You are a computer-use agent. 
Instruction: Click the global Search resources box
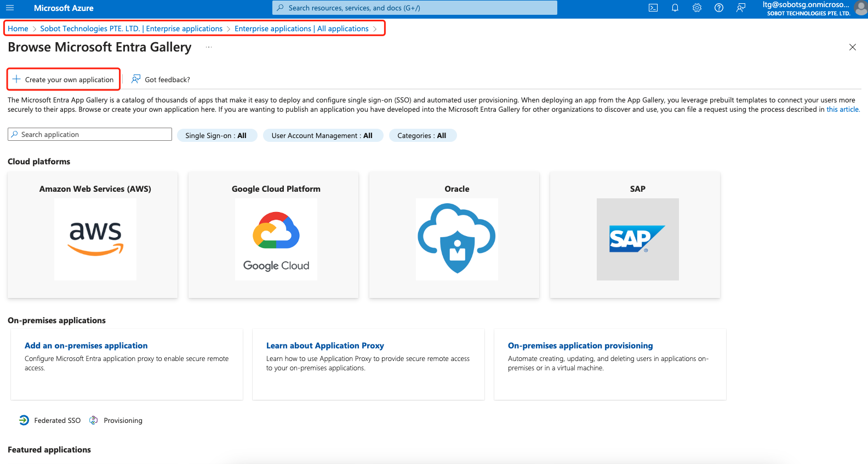[x=415, y=8]
